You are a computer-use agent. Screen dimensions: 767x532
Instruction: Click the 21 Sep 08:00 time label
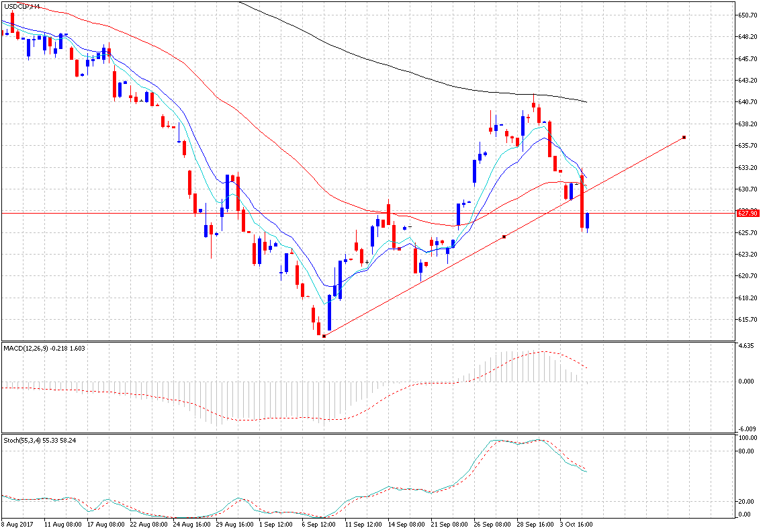pos(449,525)
